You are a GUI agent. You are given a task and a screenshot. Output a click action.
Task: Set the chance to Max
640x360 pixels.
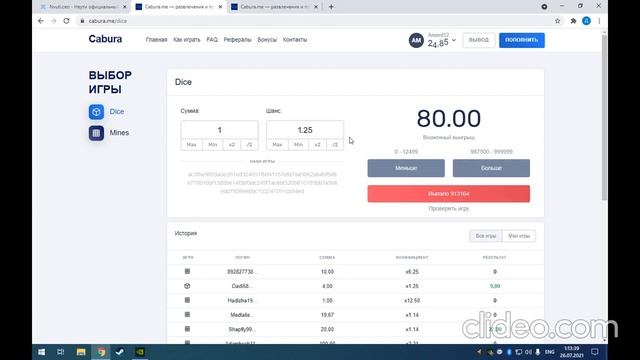[277, 144]
